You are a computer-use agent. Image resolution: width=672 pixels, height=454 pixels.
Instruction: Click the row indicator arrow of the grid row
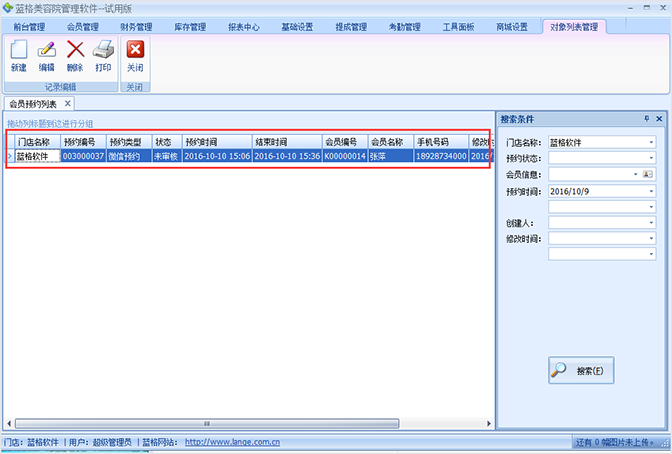tap(10, 156)
